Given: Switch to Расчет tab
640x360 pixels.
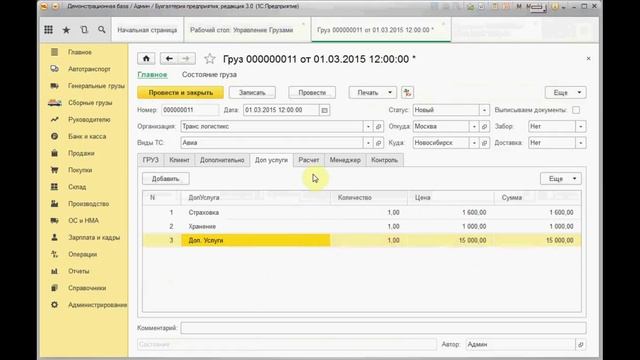Looking at the screenshot, I should click(x=309, y=160).
